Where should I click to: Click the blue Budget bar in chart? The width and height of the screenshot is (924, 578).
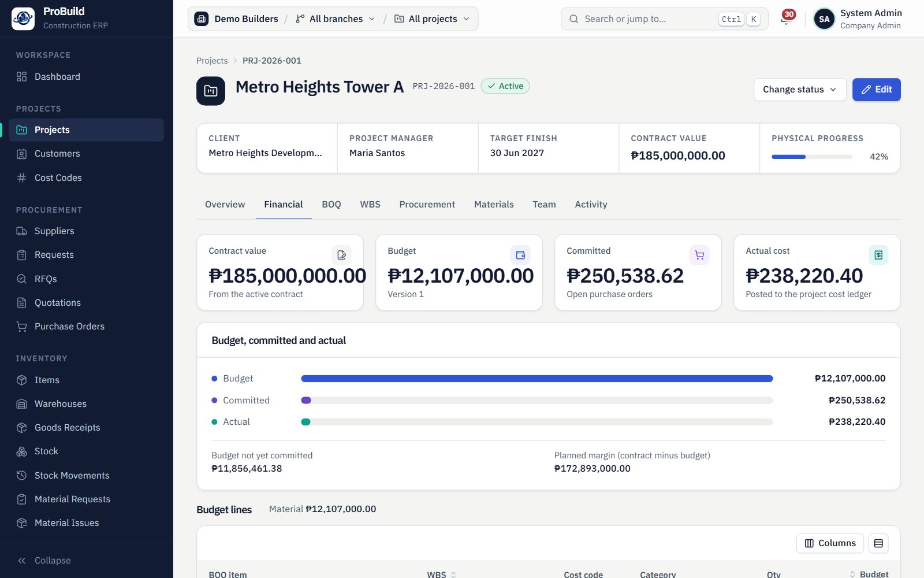(x=536, y=379)
